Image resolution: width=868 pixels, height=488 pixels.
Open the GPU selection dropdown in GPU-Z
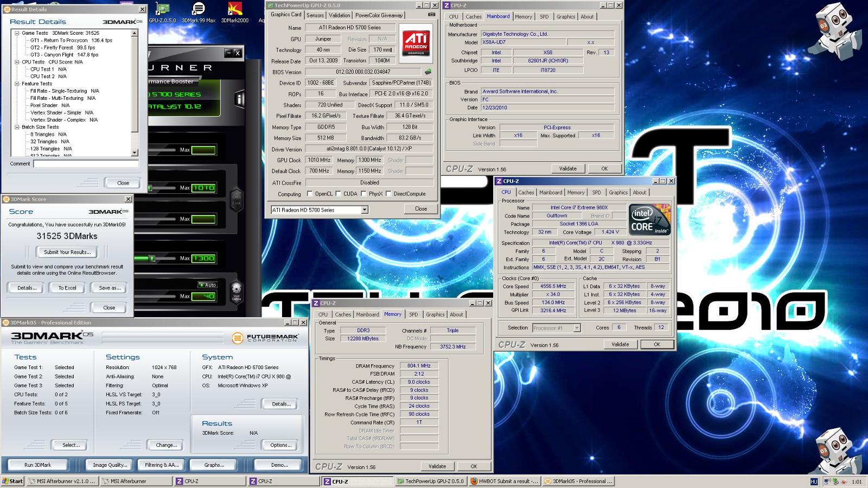pyautogui.click(x=365, y=210)
